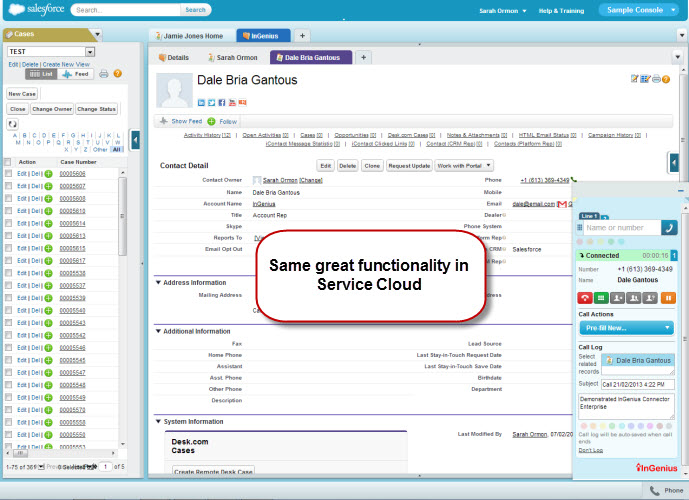Print the Cases list view
Viewport: 689px width, 500px height.
pyautogui.click(x=104, y=74)
